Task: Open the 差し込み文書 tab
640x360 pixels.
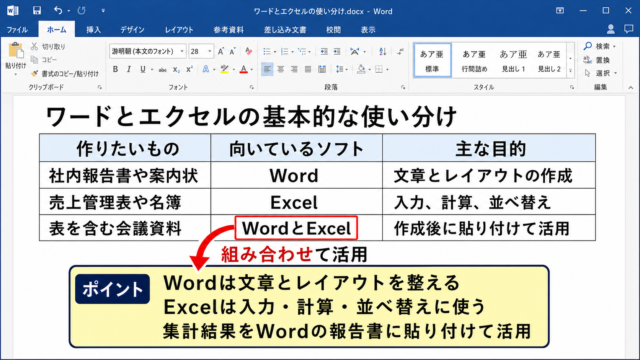Action: click(x=285, y=30)
